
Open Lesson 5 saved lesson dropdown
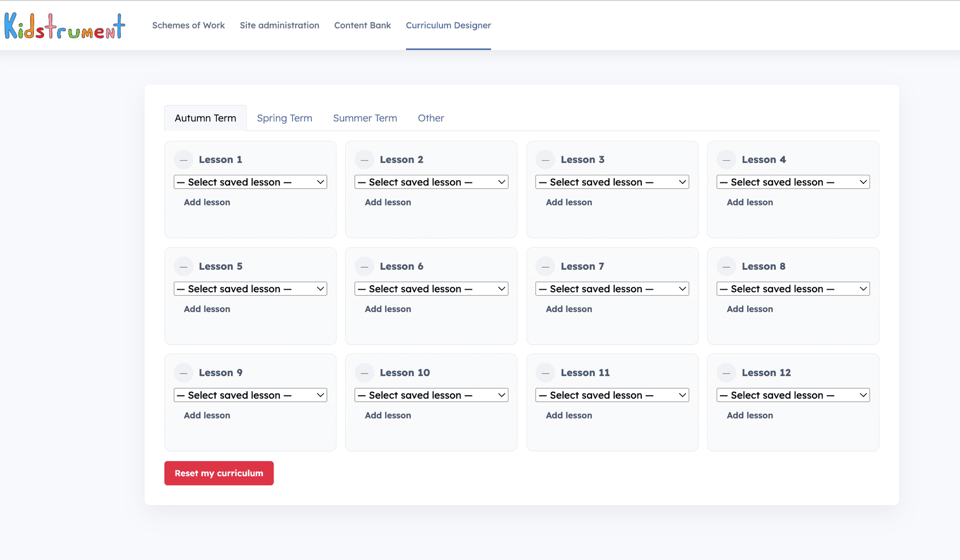click(x=250, y=289)
